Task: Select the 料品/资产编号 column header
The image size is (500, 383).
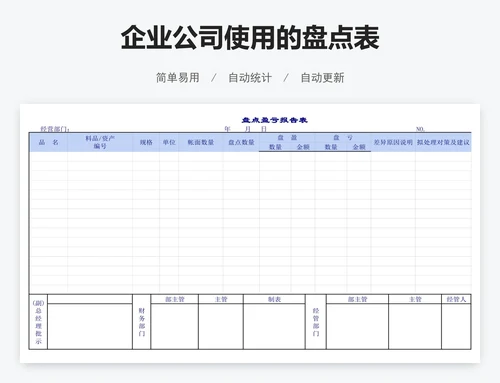Action: 100,142
